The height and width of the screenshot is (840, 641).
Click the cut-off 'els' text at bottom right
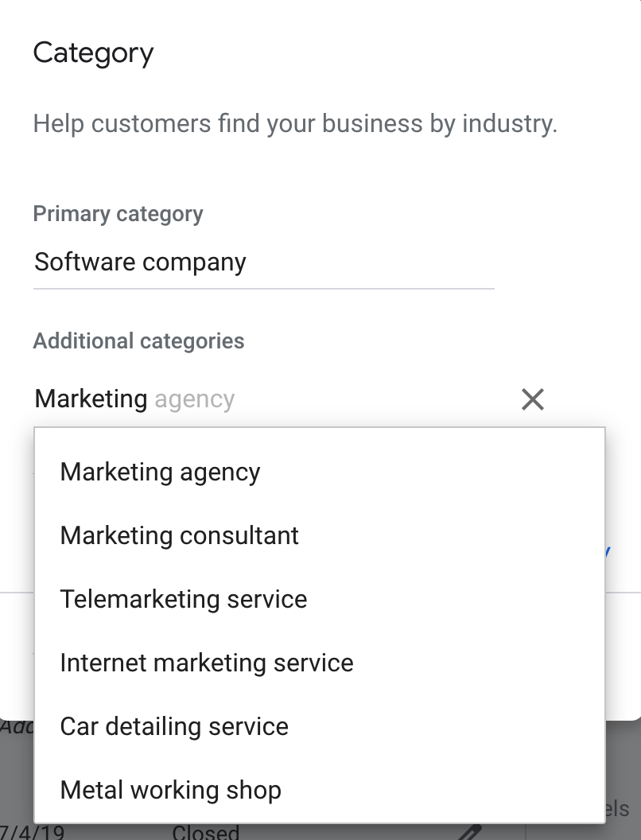[620, 809]
